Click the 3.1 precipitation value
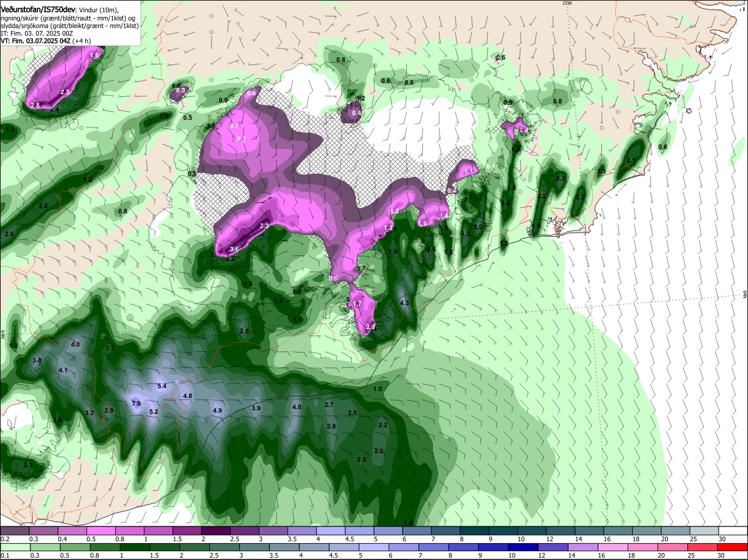This screenshot has height=560, width=748. click(465, 233)
